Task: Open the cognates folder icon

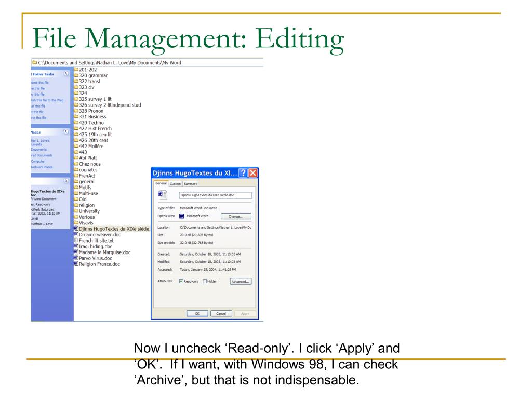Action: (76, 170)
